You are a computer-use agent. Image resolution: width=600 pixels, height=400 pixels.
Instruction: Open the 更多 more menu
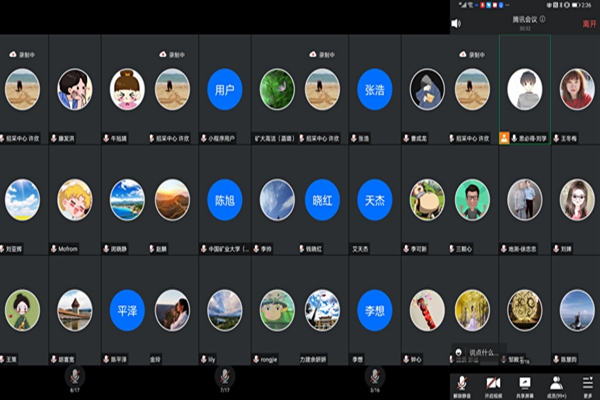pos(585,384)
